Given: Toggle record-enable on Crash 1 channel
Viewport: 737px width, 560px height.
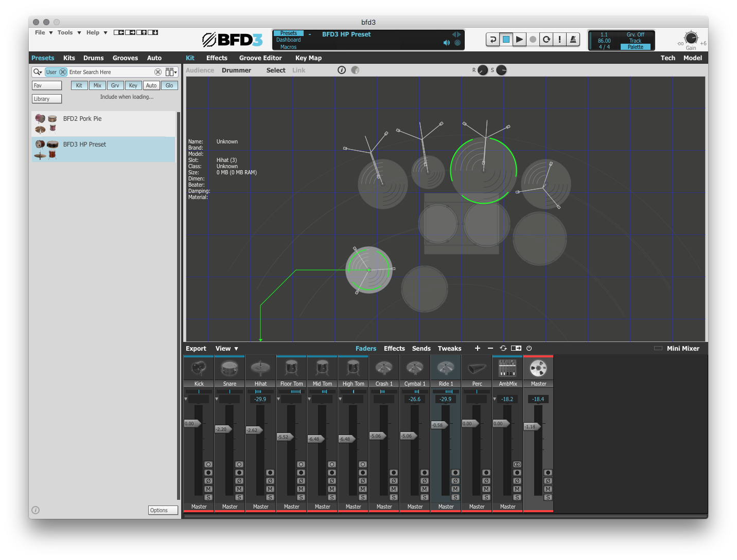Looking at the screenshot, I should [x=394, y=473].
